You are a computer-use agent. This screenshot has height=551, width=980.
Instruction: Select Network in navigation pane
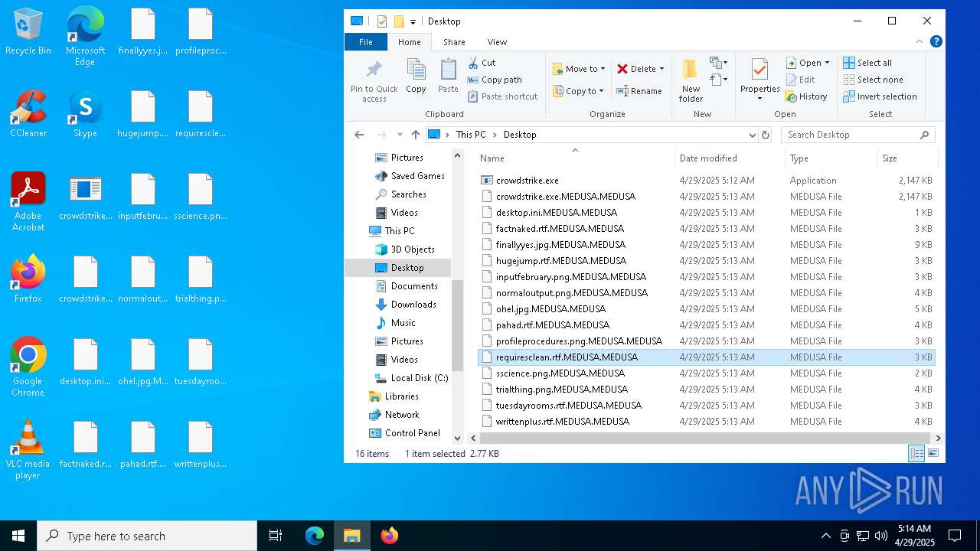(x=394, y=415)
